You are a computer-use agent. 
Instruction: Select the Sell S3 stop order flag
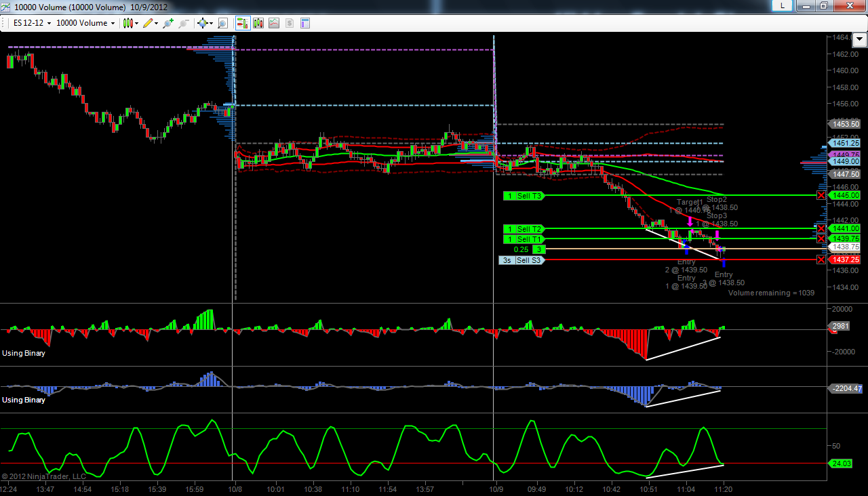coord(521,260)
